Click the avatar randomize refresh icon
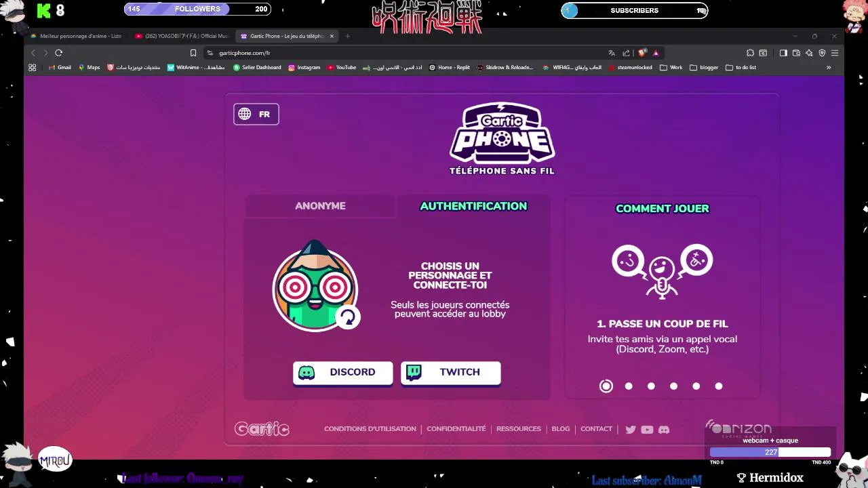Viewport: 868px width, 488px height. [348, 317]
